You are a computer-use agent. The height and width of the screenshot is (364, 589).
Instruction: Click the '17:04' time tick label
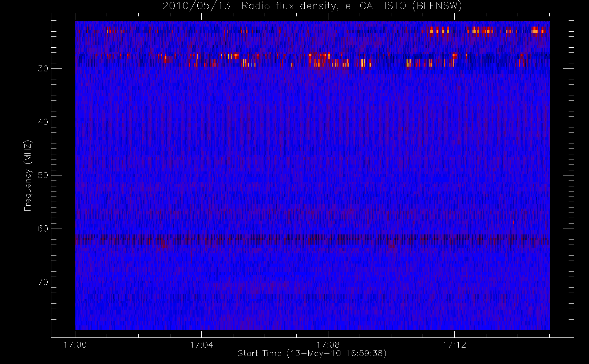201,345
